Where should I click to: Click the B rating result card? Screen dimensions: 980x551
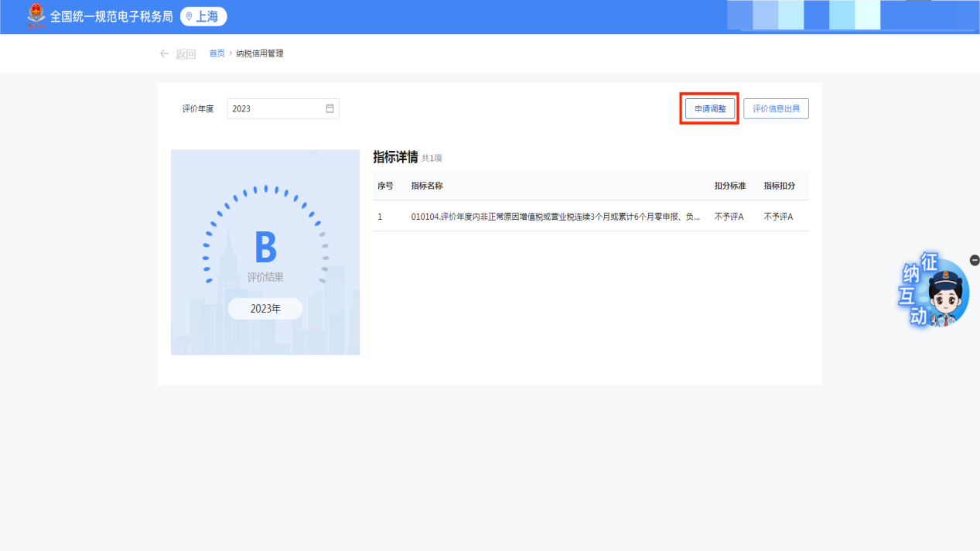click(265, 252)
